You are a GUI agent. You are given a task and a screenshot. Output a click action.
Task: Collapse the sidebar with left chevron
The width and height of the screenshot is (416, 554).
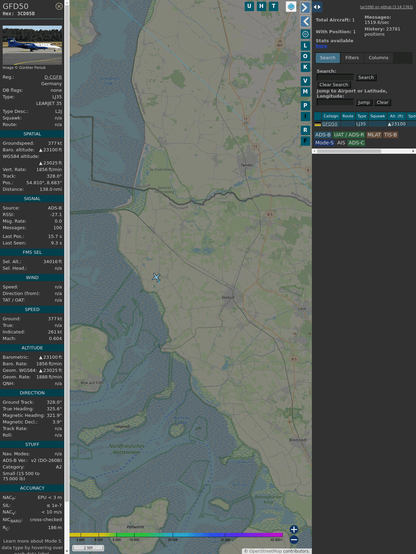click(305, 21)
